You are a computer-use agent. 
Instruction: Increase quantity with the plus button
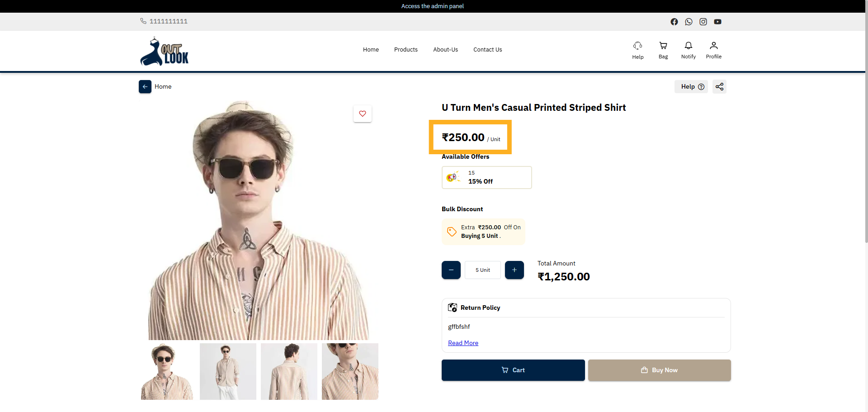tap(514, 270)
